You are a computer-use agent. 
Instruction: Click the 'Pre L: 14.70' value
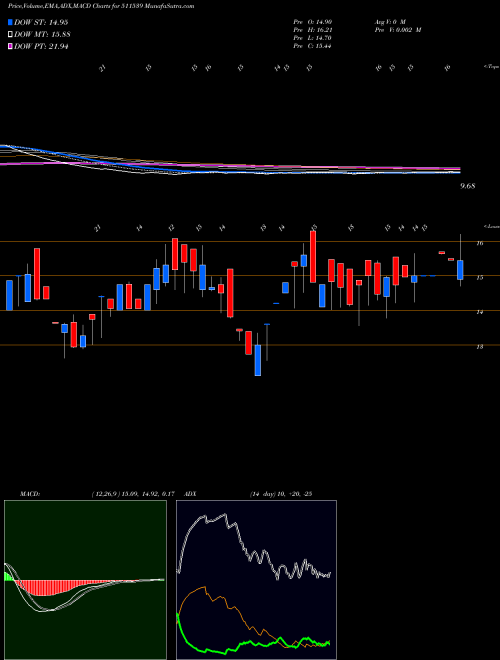pos(312,38)
